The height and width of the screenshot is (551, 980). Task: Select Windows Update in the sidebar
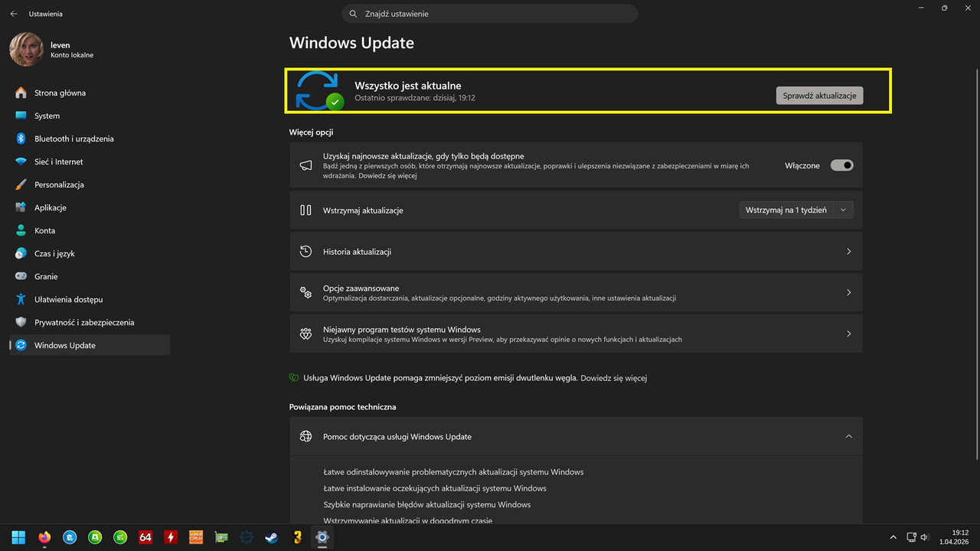point(90,345)
